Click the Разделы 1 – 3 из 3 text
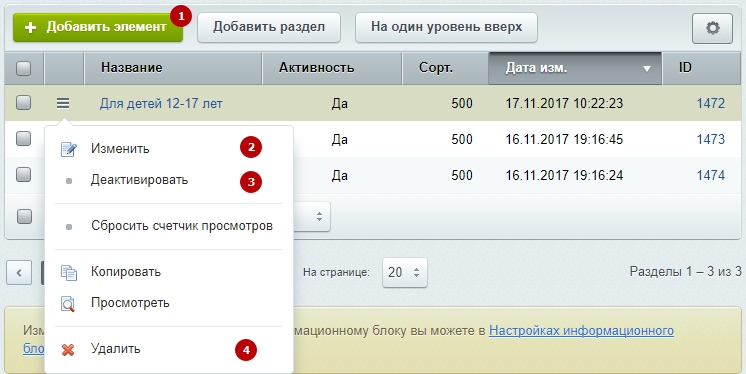This screenshot has height=374, width=746. (685, 272)
